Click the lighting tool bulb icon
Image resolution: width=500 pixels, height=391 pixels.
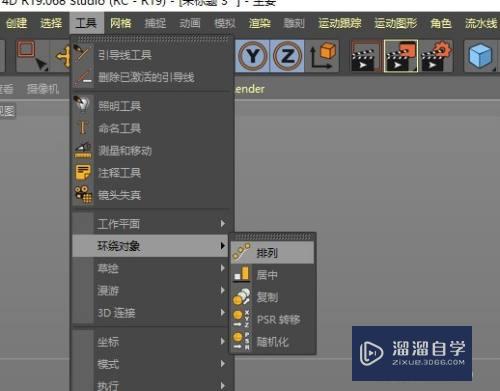[x=82, y=105]
